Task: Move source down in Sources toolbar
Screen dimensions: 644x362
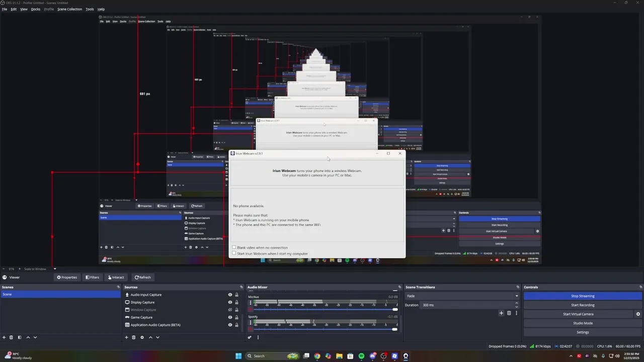Action: (157, 337)
